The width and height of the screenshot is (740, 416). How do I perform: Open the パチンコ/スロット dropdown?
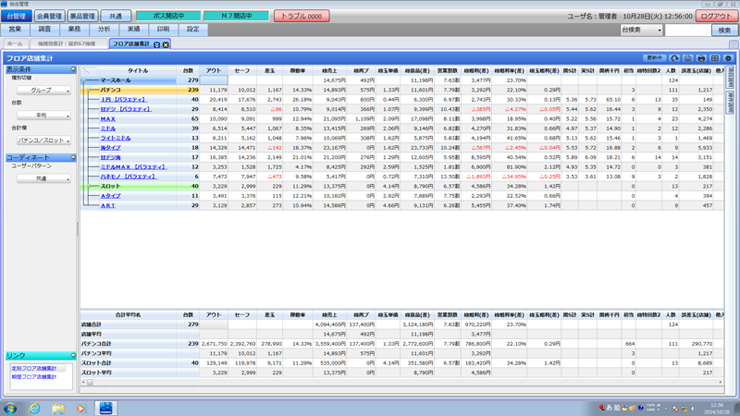pos(44,140)
